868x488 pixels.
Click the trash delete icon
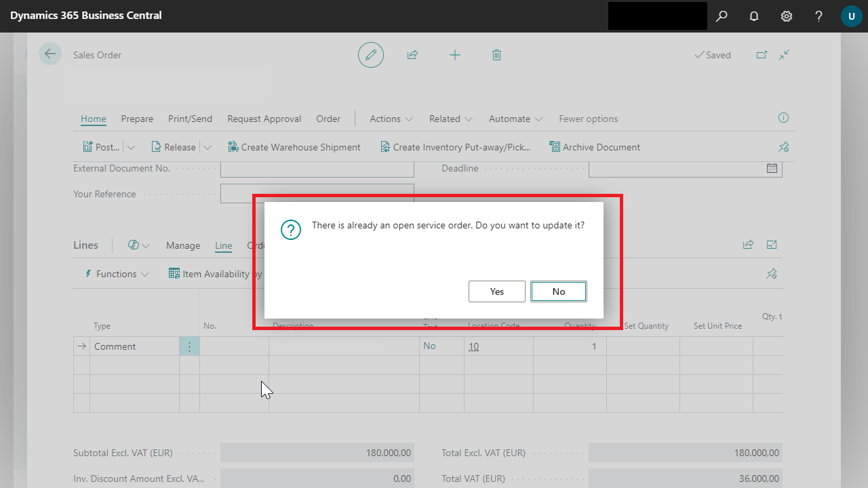coord(496,55)
